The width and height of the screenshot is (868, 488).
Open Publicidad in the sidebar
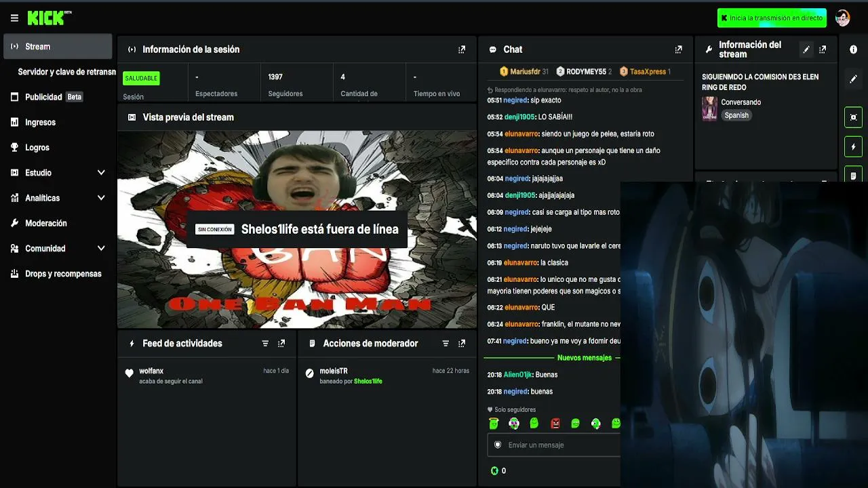pyautogui.click(x=43, y=97)
